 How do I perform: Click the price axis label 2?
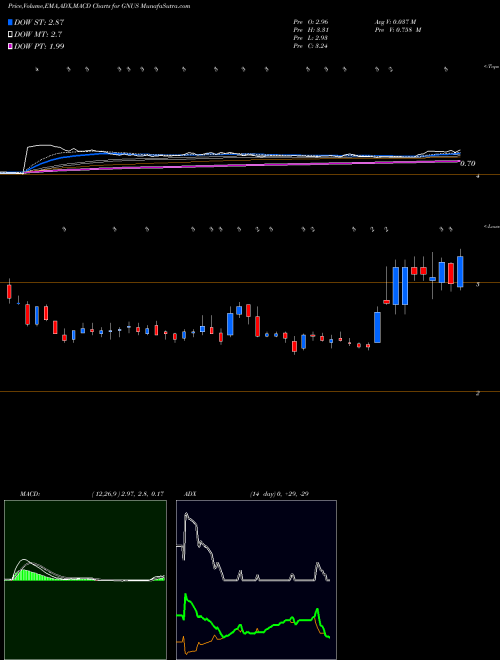pyautogui.click(x=477, y=393)
